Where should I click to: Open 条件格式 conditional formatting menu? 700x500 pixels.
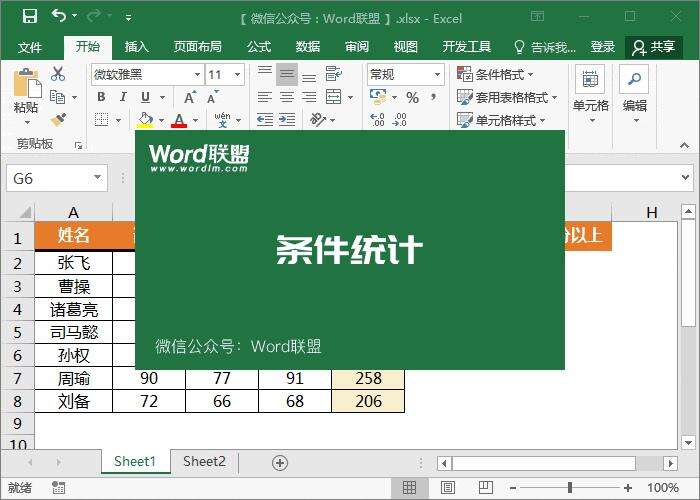click(495, 74)
